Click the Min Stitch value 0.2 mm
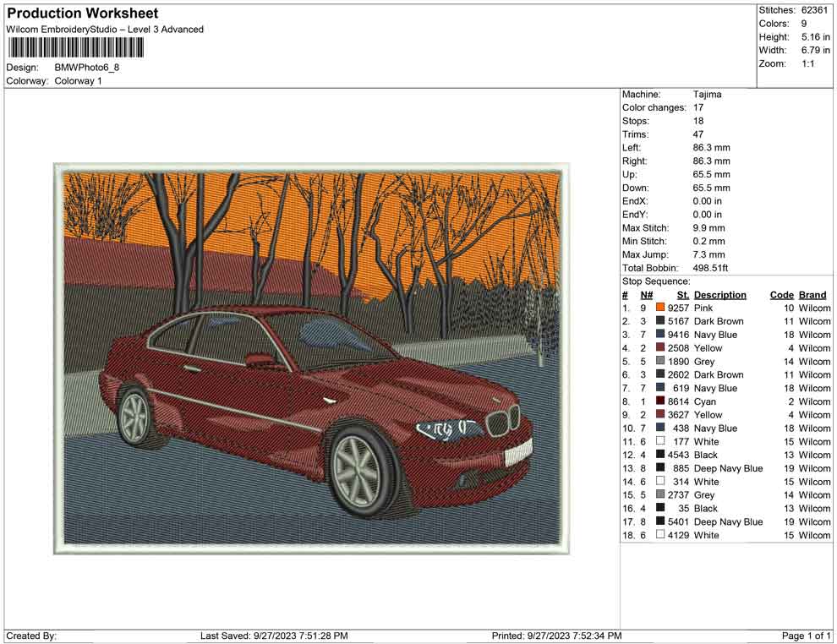Viewport: 837px width, 644px height. [x=708, y=241]
